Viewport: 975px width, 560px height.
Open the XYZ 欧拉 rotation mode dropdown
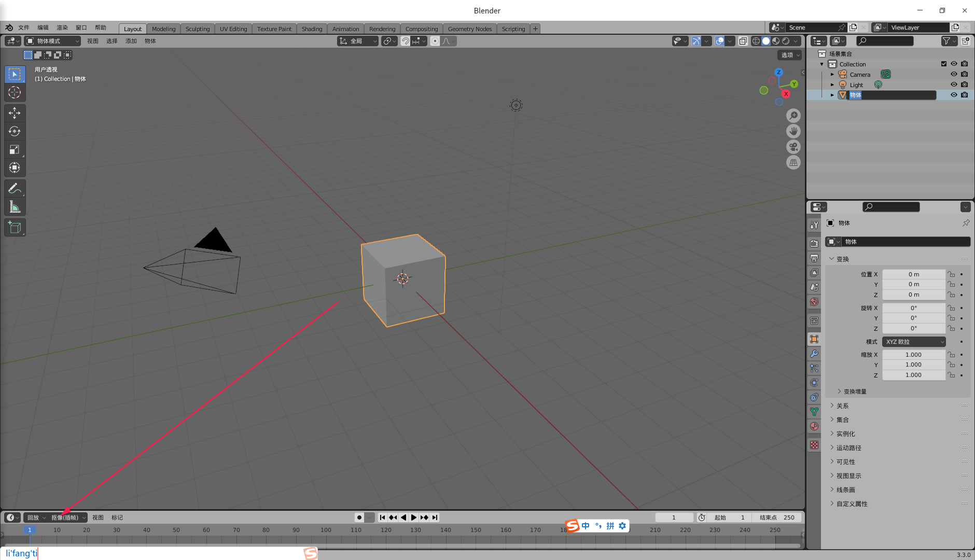[914, 341]
